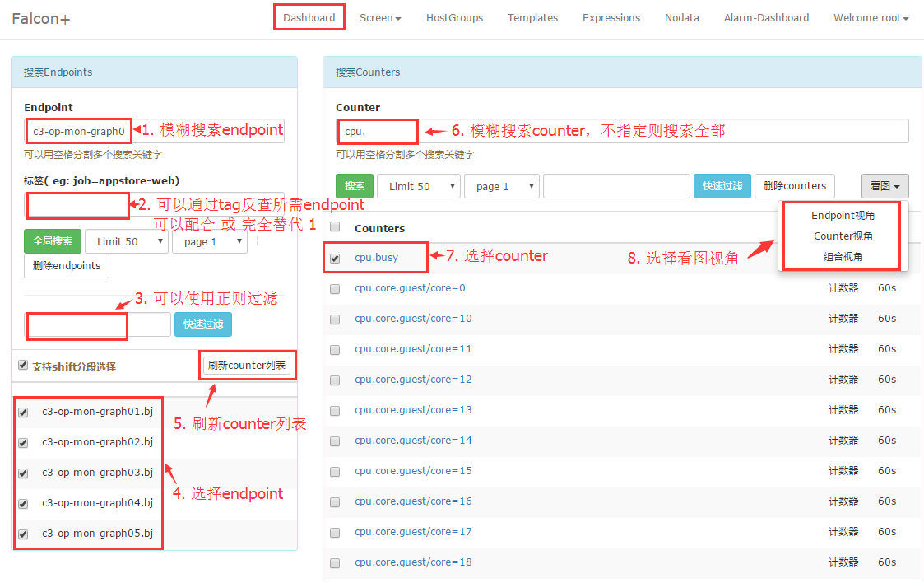The image size is (924, 583).
Task: Open the cpu.core.guest/core=10 counter link
Action: coord(413,319)
